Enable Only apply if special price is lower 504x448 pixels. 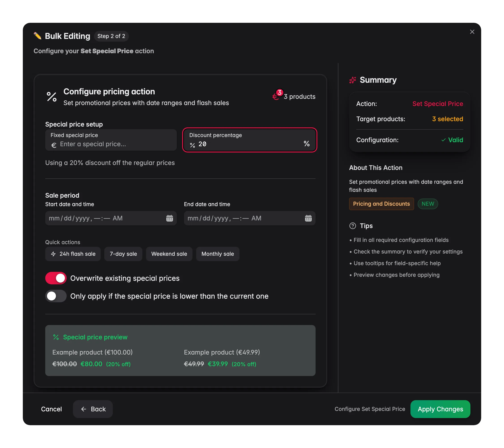[56, 296]
